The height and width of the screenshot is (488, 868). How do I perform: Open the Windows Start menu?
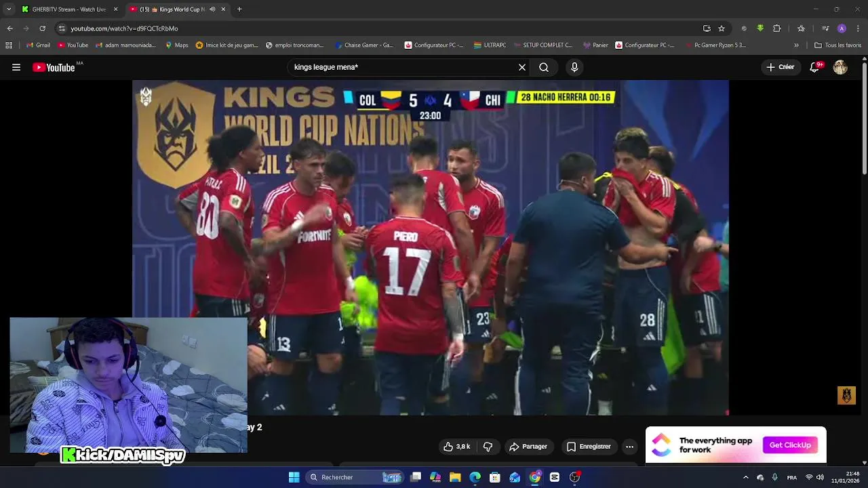point(294,477)
